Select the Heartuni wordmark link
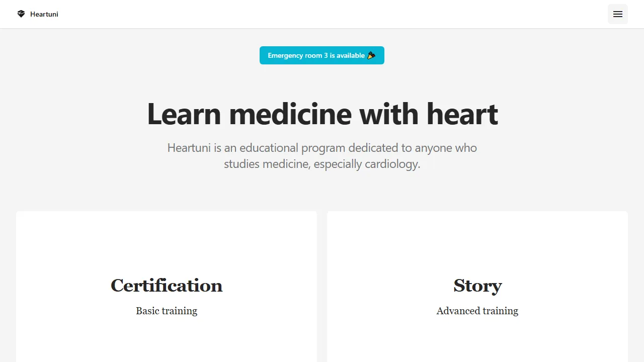The height and width of the screenshot is (362, 644). pos(44,14)
